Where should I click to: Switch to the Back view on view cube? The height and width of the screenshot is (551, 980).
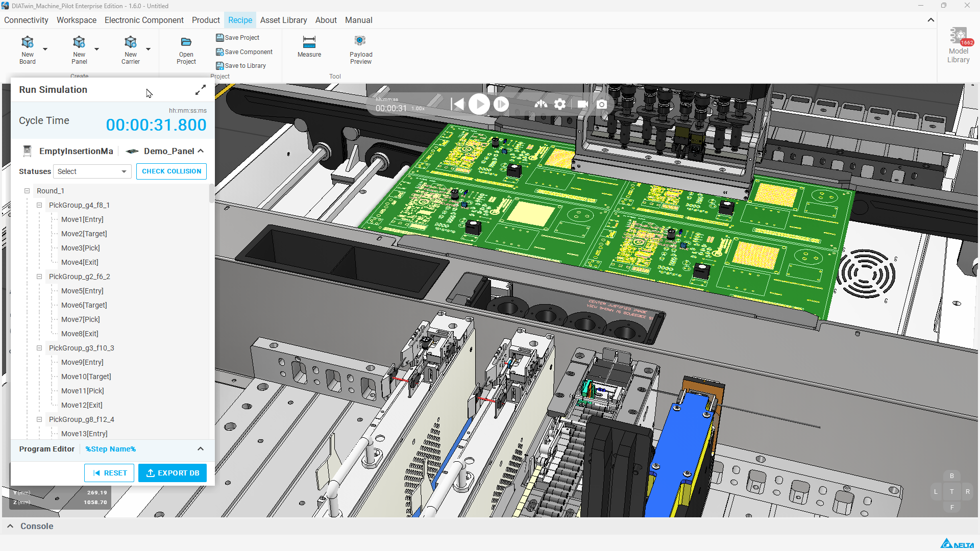(951, 476)
